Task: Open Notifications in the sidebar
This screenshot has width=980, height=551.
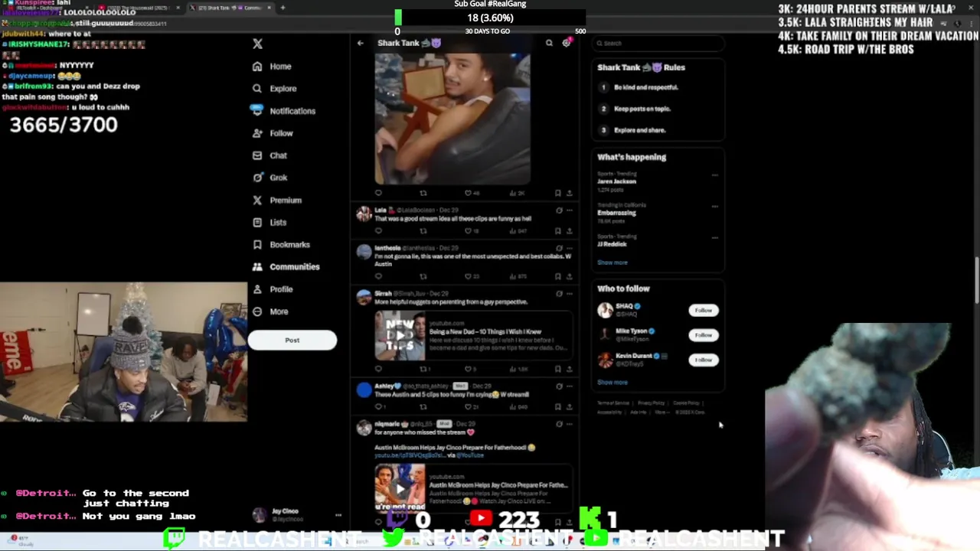Action: [283, 111]
